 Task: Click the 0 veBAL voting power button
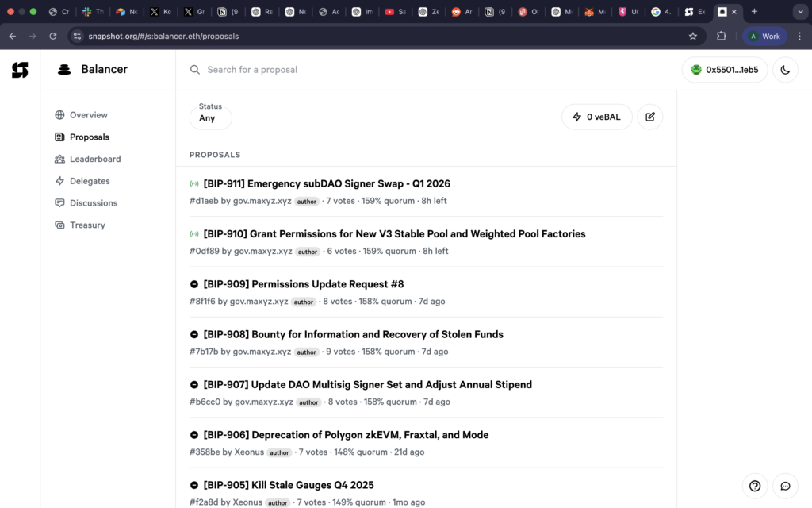click(596, 117)
